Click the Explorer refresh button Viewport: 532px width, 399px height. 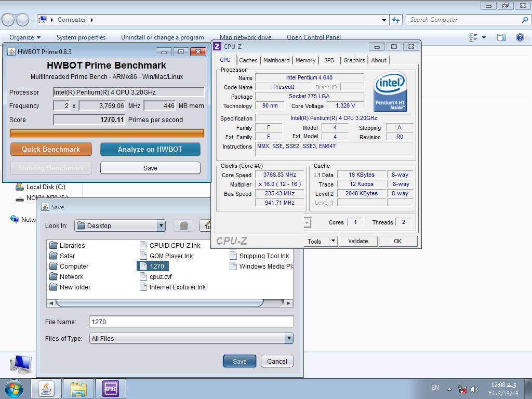tap(396, 20)
